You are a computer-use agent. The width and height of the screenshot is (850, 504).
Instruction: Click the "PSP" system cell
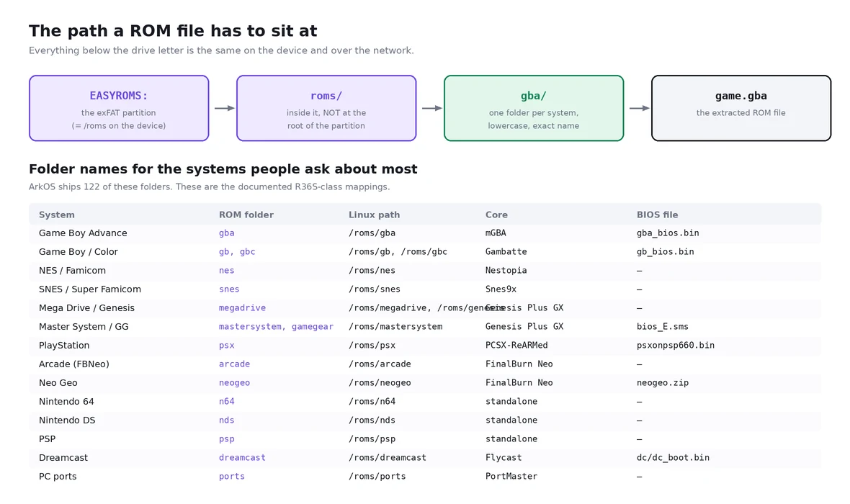pyautogui.click(x=47, y=439)
